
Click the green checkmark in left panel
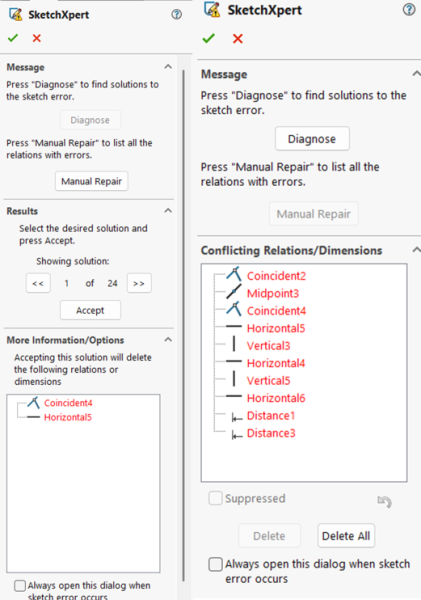(13, 38)
